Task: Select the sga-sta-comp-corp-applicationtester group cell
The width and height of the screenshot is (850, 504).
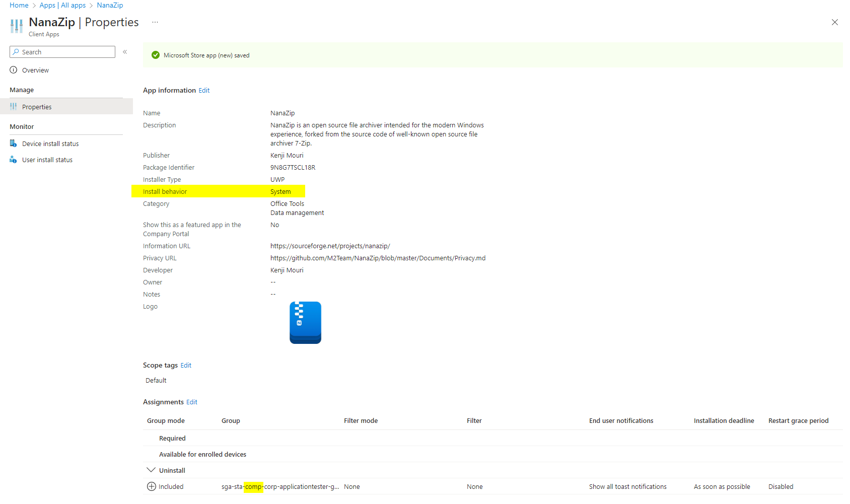Action: point(280,487)
